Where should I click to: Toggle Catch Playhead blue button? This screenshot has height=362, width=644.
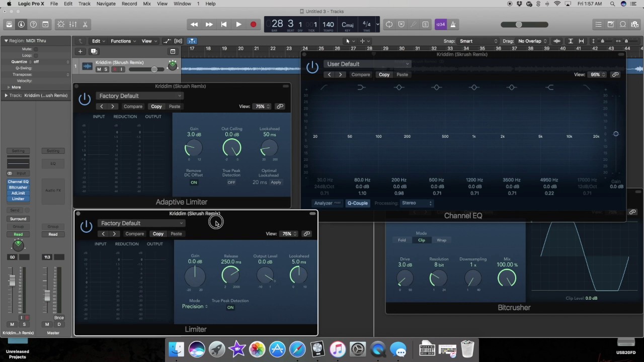pyautogui.click(x=192, y=41)
